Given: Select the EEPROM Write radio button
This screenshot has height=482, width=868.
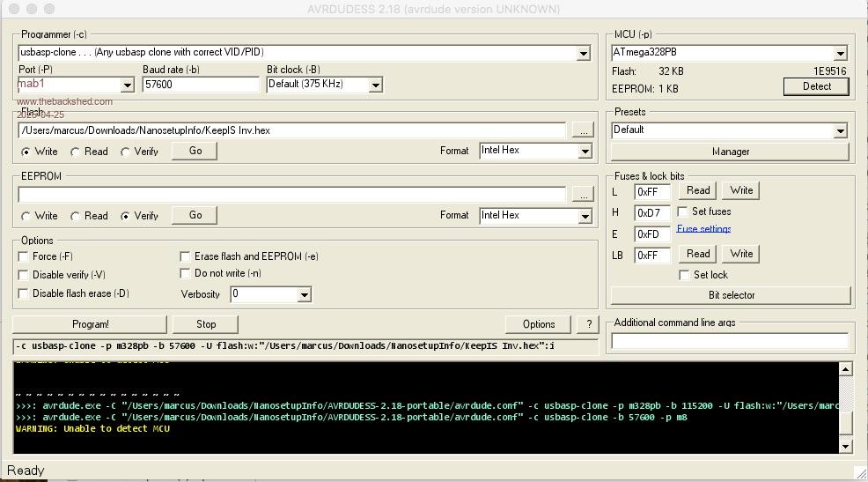Looking at the screenshot, I should point(26,216).
